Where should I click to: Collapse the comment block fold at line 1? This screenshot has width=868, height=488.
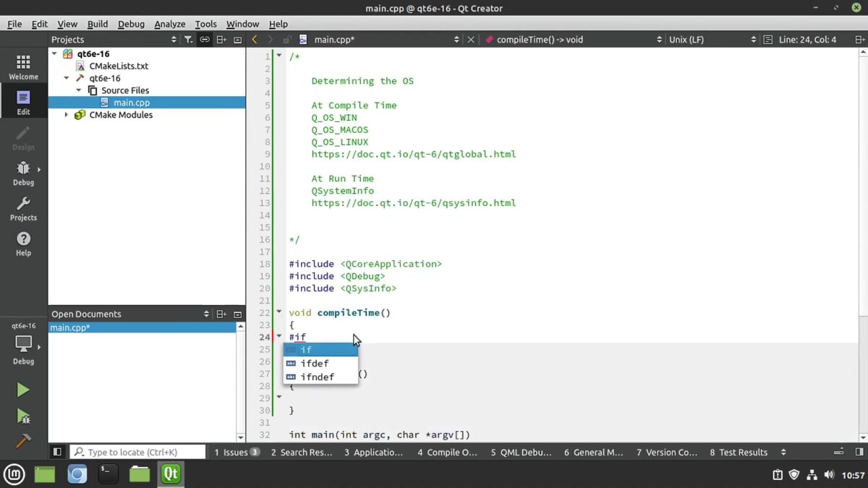pos(279,56)
